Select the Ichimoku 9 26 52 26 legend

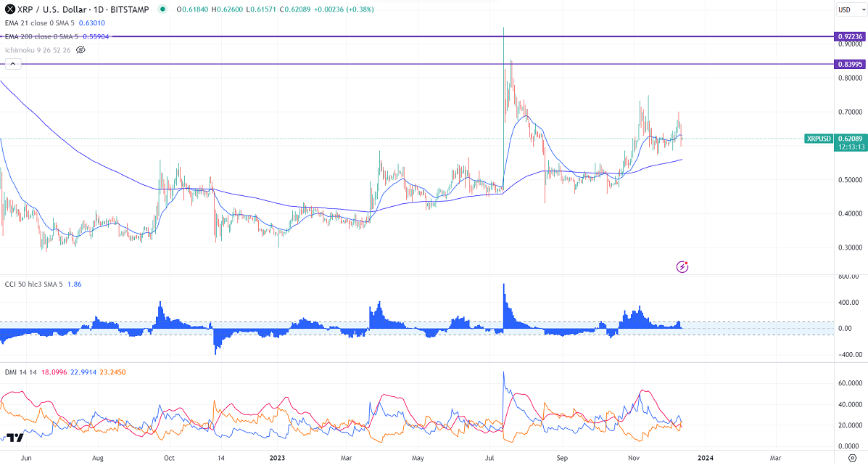(x=38, y=50)
